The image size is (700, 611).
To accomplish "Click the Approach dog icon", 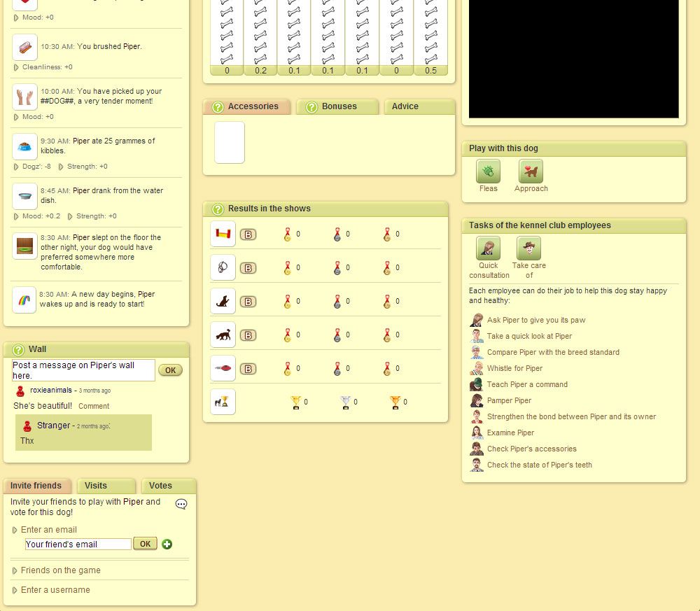I will click(x=531, y=171).
